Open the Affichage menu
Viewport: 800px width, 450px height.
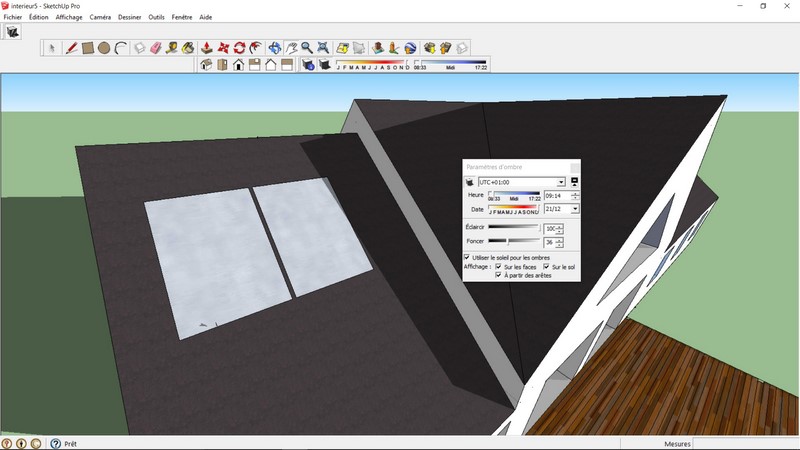coord(69,17)
